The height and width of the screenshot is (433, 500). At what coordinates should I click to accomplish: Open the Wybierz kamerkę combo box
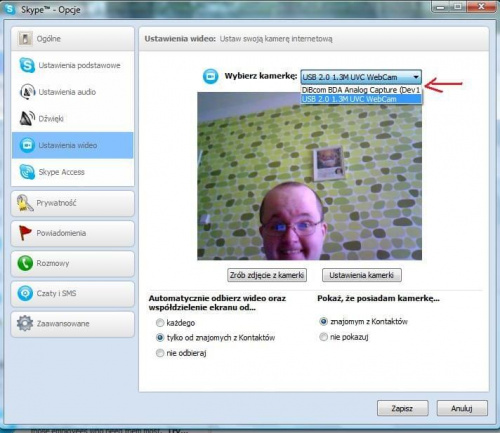click(361, 77)
